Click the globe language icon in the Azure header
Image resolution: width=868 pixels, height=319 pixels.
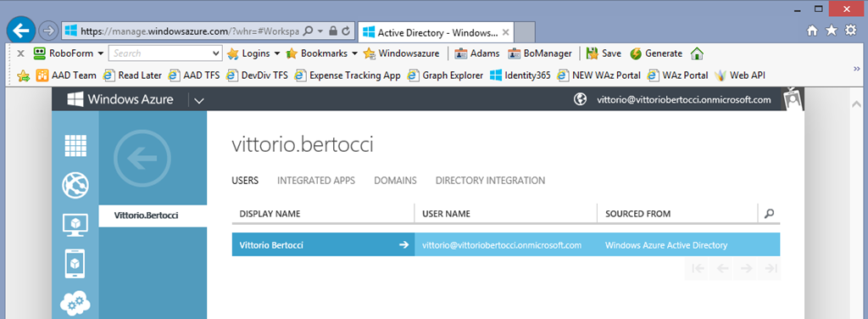580,100
